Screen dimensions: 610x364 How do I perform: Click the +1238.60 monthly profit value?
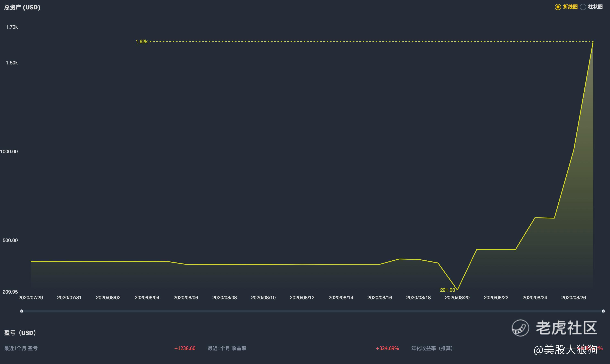click(x=185, y=348)
